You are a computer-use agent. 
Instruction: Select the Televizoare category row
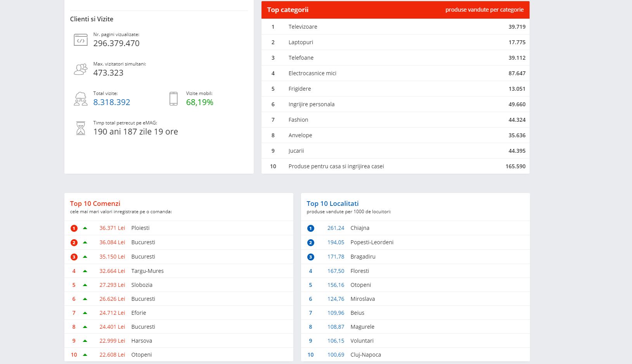pos(395,27)
